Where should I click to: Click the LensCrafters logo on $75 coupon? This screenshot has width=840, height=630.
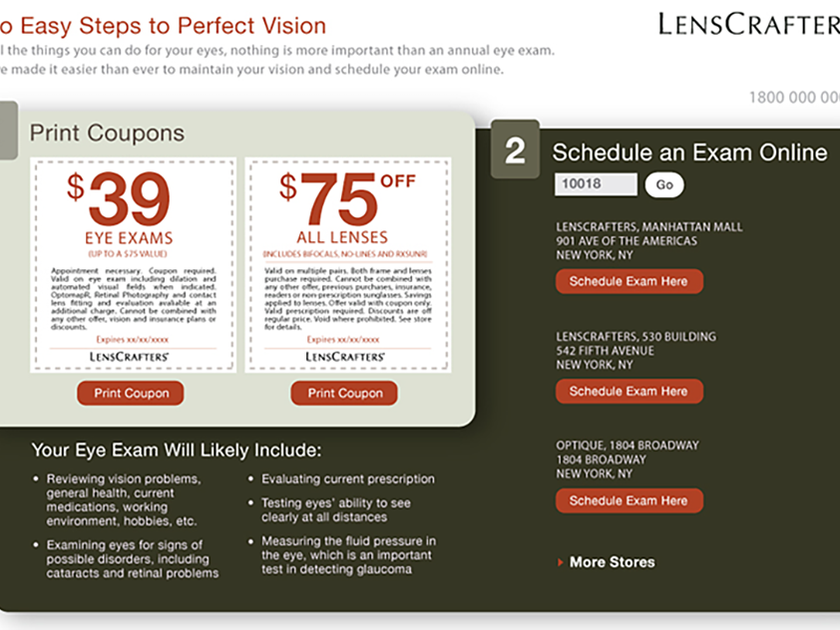345,357
